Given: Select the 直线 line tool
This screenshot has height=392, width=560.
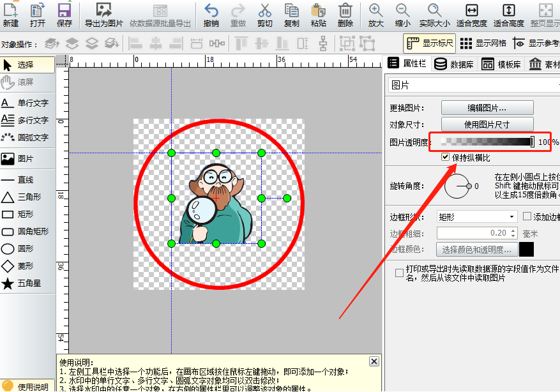Looking at the screenshot, I should click(x=27, y=179).
